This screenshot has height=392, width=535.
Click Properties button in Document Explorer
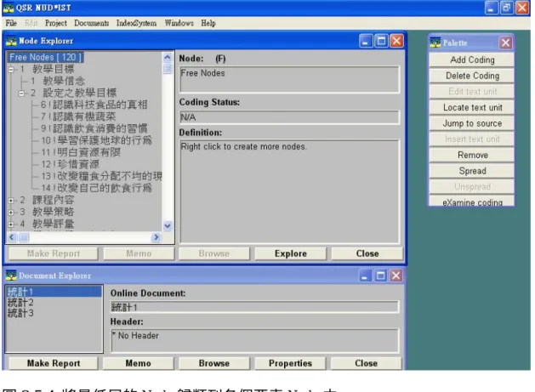click(x=290, y=363)
